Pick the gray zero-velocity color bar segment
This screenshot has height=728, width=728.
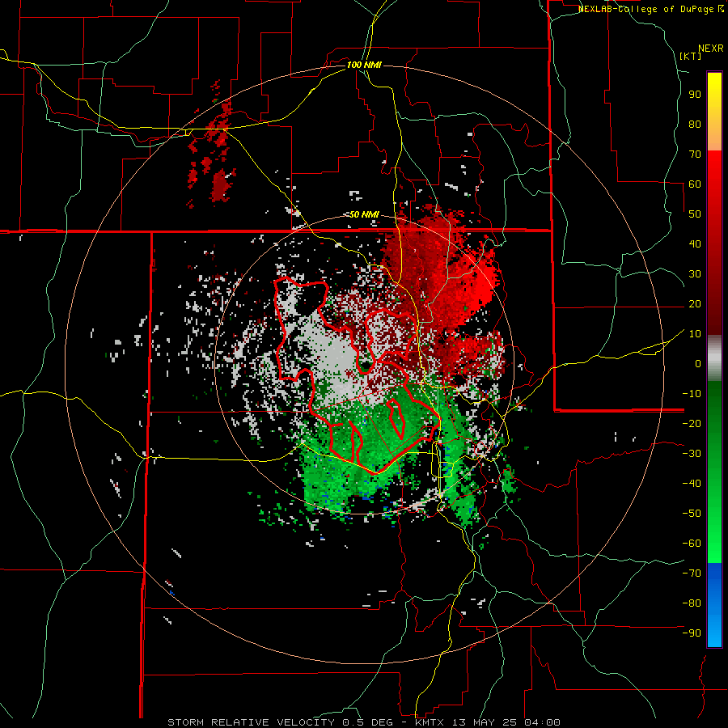click(x=714, y=358)
